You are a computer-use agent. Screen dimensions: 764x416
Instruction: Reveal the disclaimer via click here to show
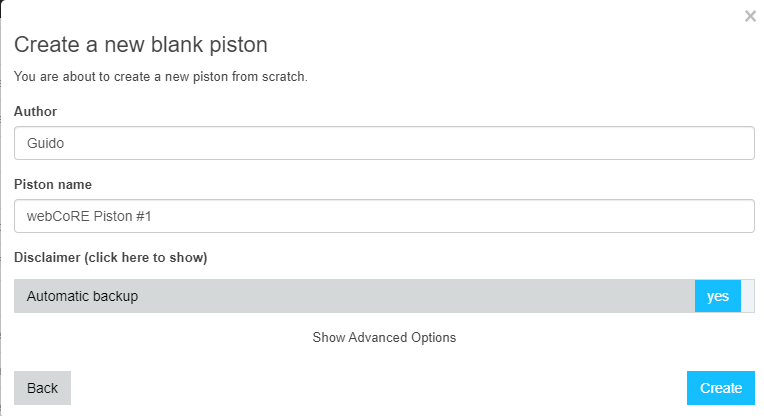146,257
